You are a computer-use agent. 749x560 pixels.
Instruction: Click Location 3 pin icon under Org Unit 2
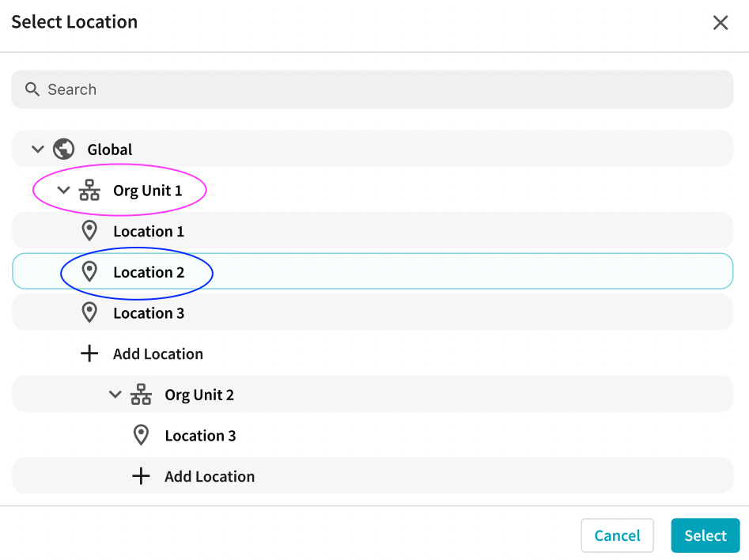point(141,435)
